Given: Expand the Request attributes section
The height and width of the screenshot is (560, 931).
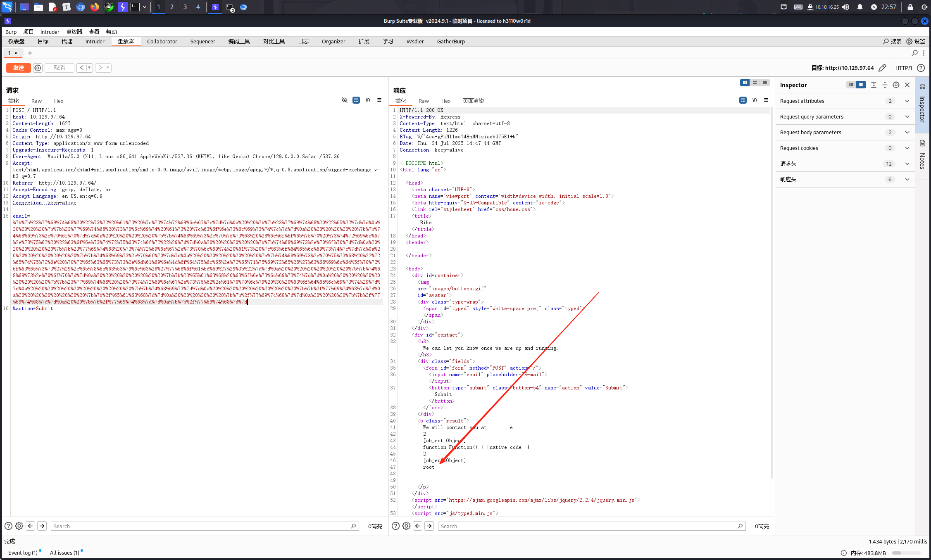Looking at the screenshot, I should tap(907, 101).
